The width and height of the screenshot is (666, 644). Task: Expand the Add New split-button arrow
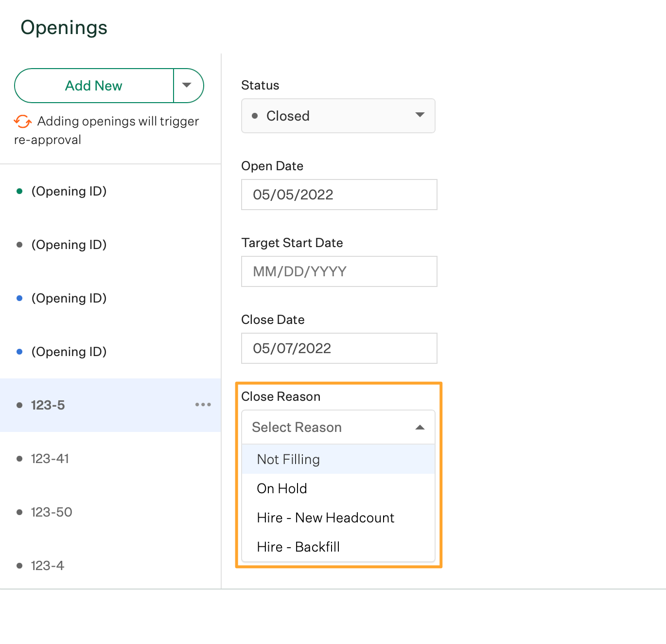(188, 86)
